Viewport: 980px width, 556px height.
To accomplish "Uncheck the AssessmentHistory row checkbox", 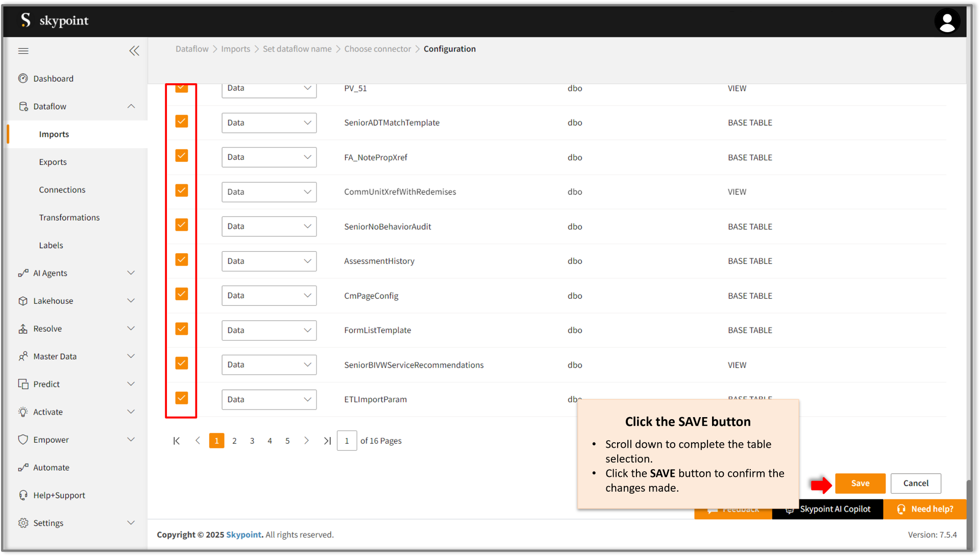I will click(x=182, y=259).
